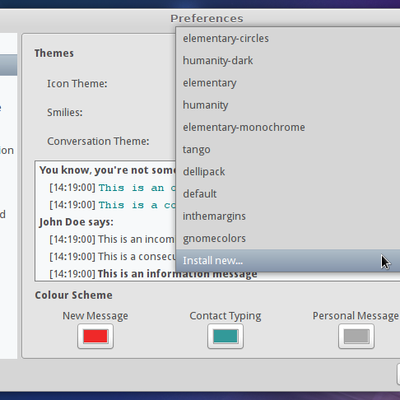
Task: Click the John Doe says line in preview
Action: [76, 222]
